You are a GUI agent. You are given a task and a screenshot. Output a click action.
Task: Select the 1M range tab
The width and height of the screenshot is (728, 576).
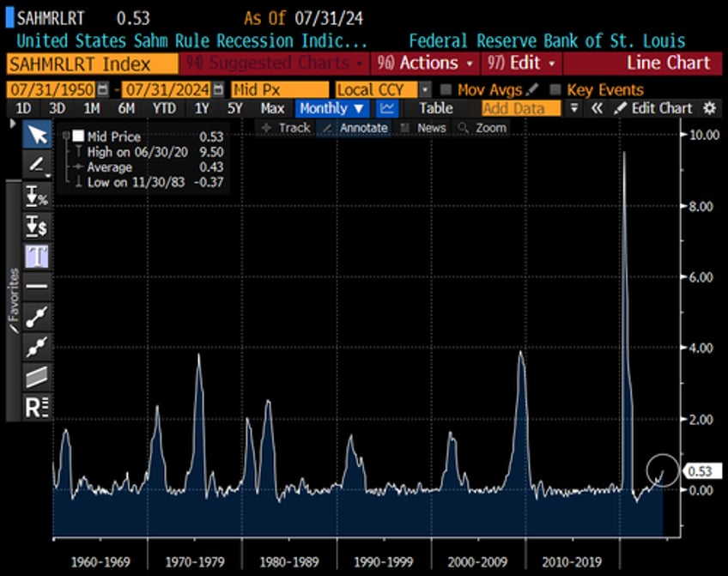tap(92, 109)
